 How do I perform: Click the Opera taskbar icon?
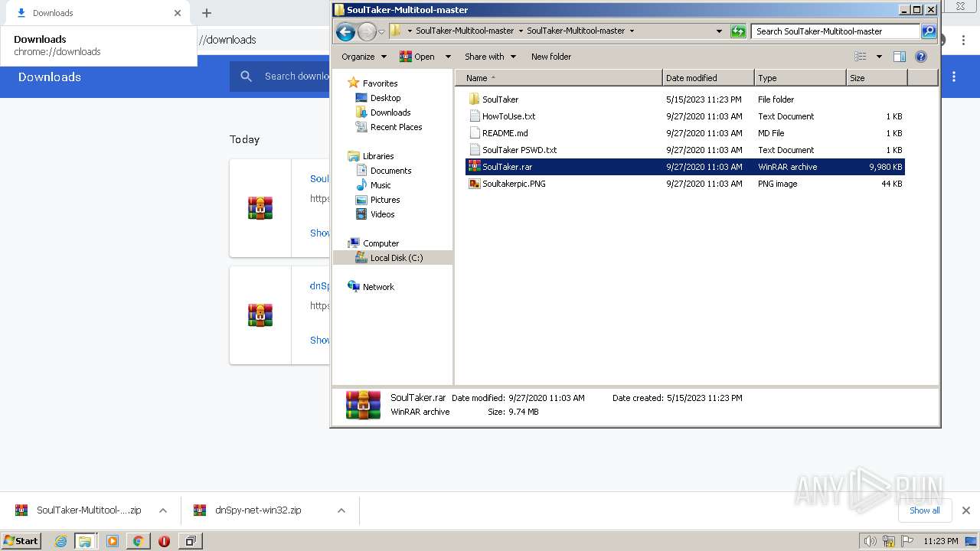point(164,541)
